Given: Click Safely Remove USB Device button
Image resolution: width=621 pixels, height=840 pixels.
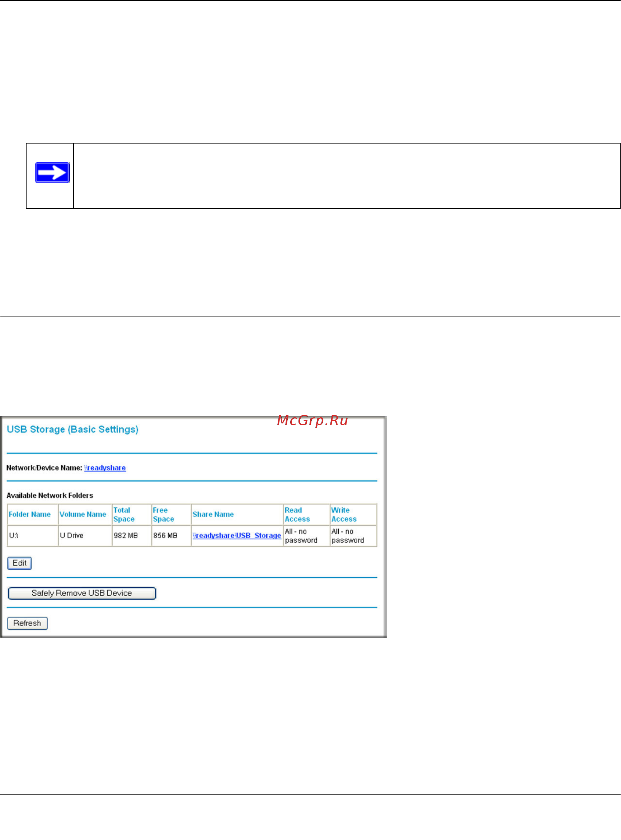Looking at the screenshot, I should pyautogui.click(x=82, y=593).
